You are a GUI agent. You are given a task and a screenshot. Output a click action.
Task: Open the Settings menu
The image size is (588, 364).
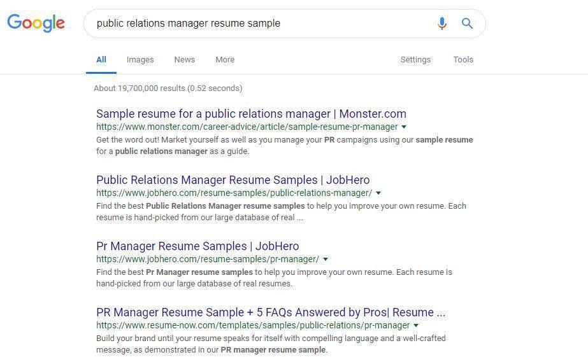pyautogui.click(x=415, y=60)
